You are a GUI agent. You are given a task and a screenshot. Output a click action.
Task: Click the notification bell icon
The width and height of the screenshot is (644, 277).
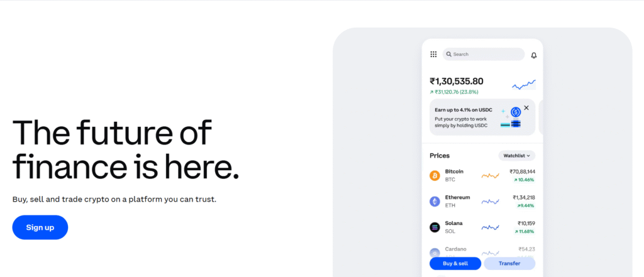[x=534, y=55]
